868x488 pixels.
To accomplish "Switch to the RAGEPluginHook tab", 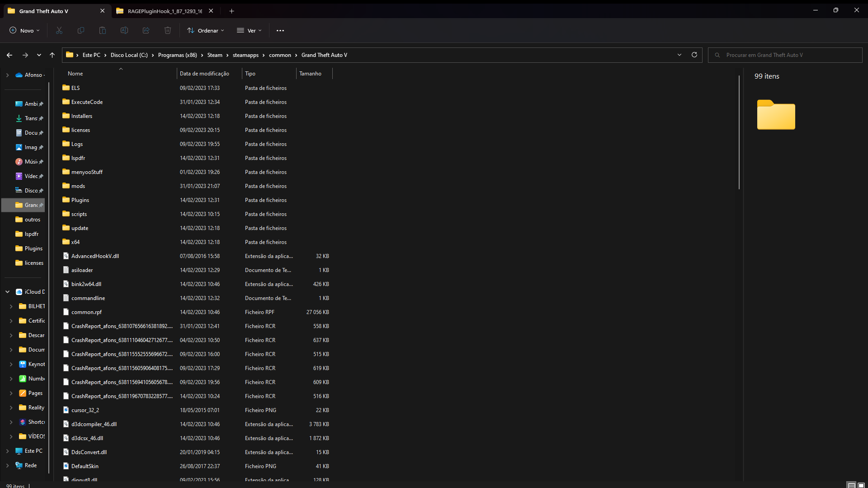I will 165,11.
